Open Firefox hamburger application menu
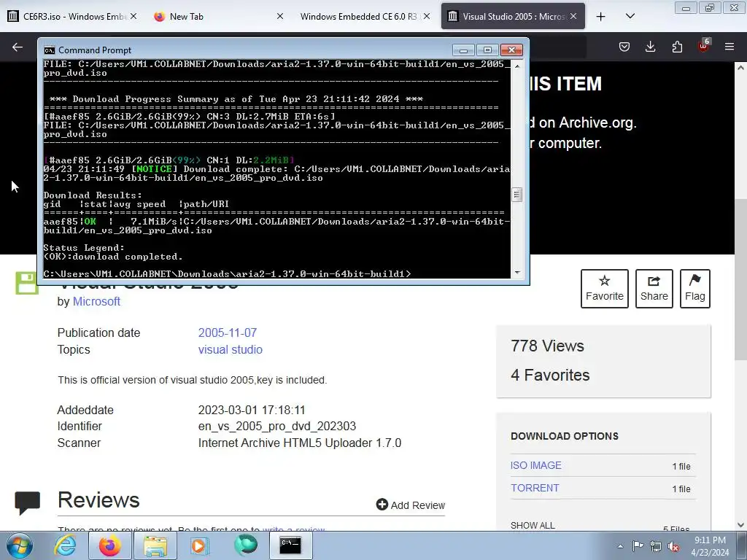 tap(729, 47)
